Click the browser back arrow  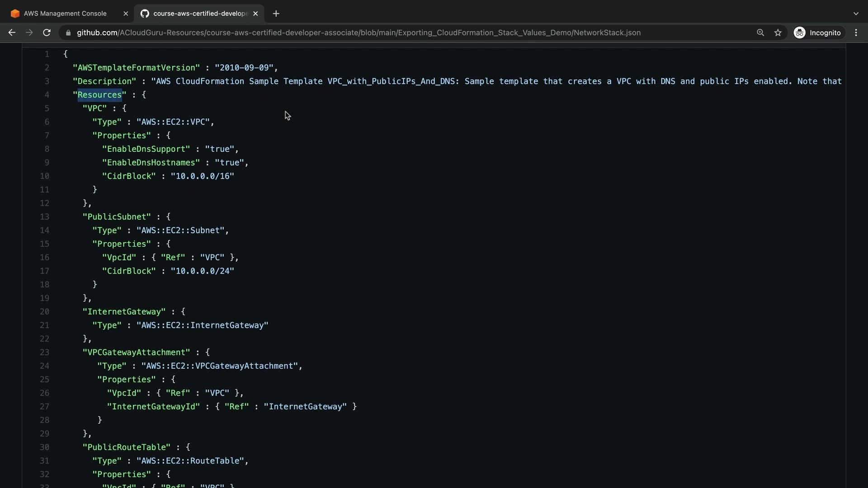12,33
